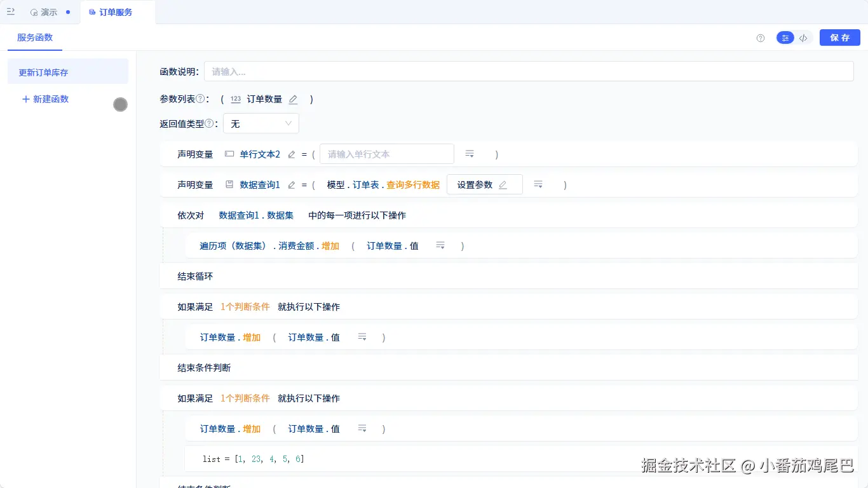Open expression menu in 消费金额 row
This screenshot has height=488, width=868.
tap(440, 245)
